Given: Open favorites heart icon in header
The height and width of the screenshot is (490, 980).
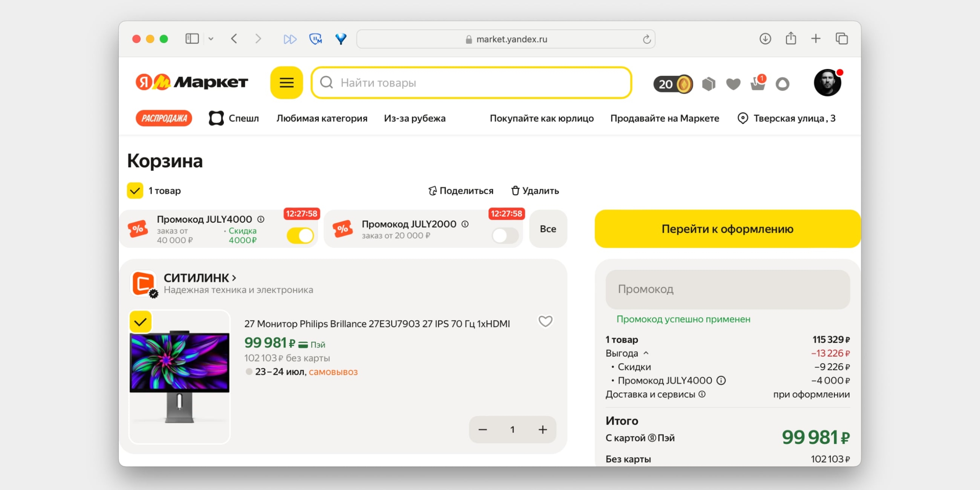Looking at the screenshot, I should [x=733, y=84].
